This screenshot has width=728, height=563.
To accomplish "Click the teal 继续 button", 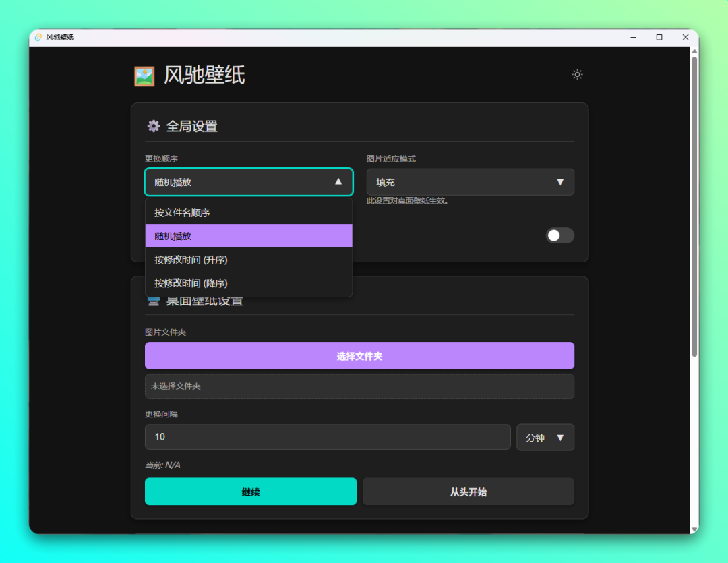I will [x=251, y=492].
